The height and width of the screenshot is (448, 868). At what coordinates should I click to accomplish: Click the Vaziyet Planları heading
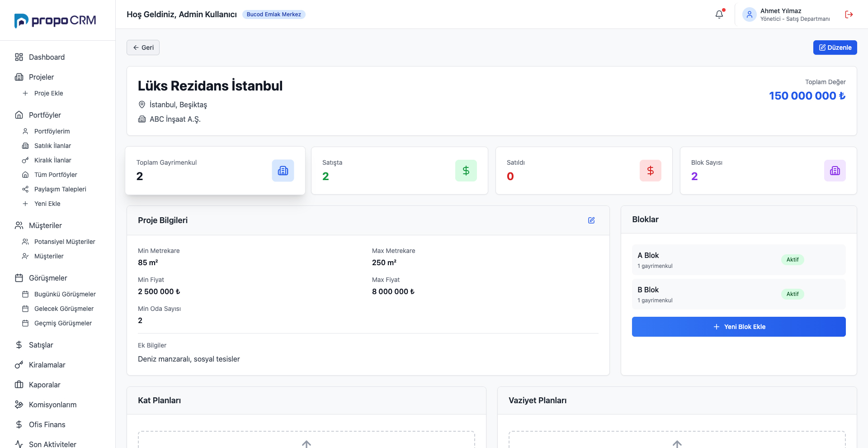coord(538,400)
